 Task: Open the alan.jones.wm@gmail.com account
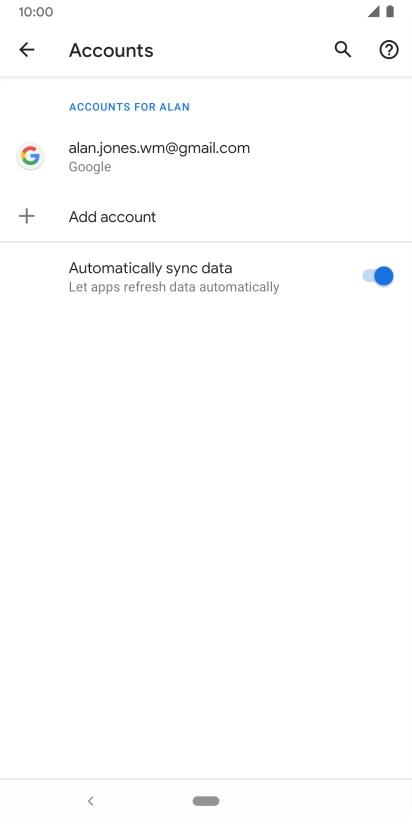click(206, 156)
